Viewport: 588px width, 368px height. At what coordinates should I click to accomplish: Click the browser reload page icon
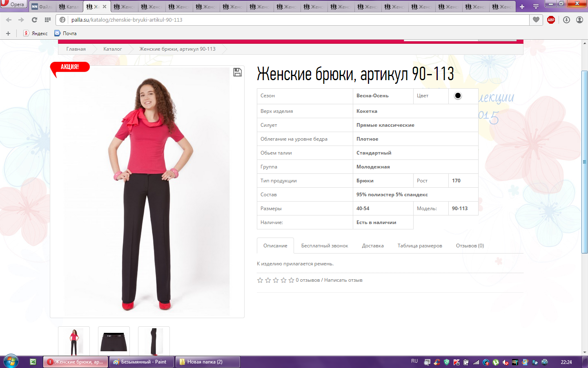[34, 20]
